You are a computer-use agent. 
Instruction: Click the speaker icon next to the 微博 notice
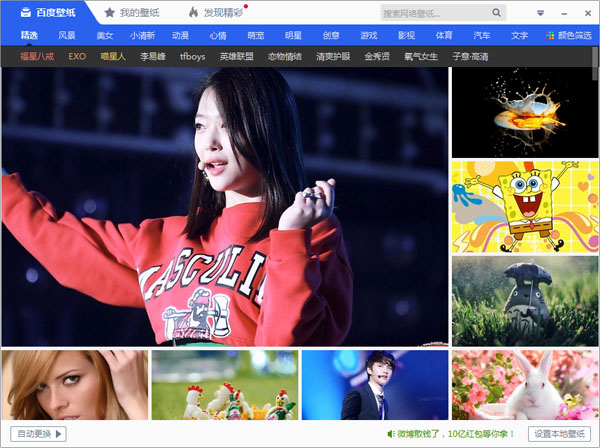390,434
